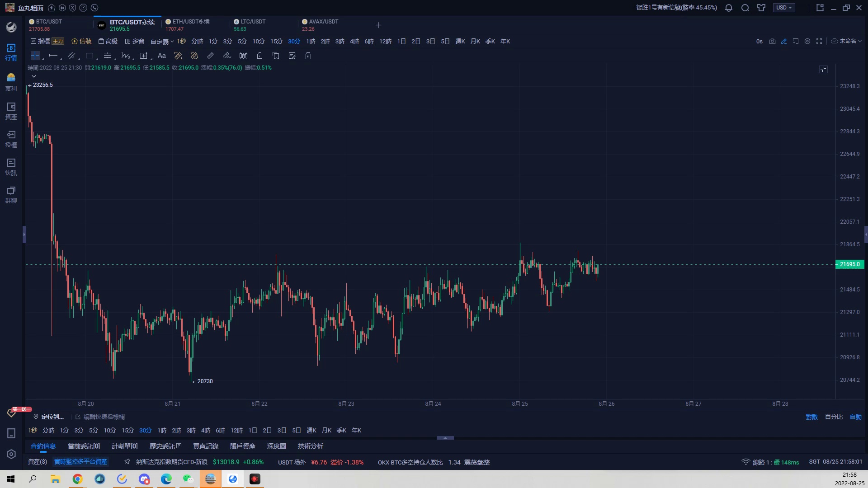
Task: Open the 深度圖 depth chart tab
Action: coord(276,446)
